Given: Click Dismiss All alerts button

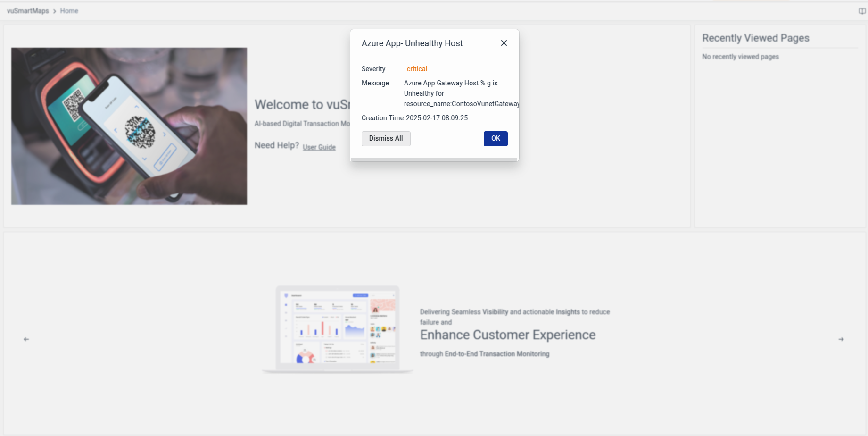Looking at the screenshot, I should [x=386, y=138].
